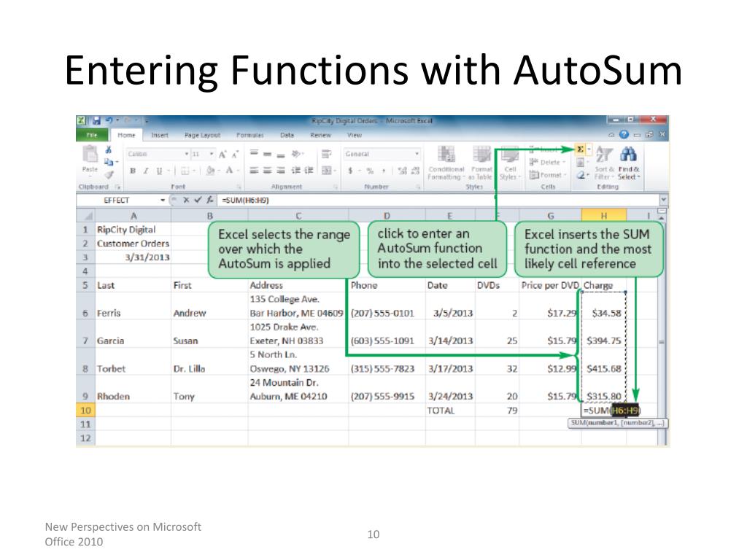Click the Undo arrow icon
Screen dimensions: 747x560
109,121
